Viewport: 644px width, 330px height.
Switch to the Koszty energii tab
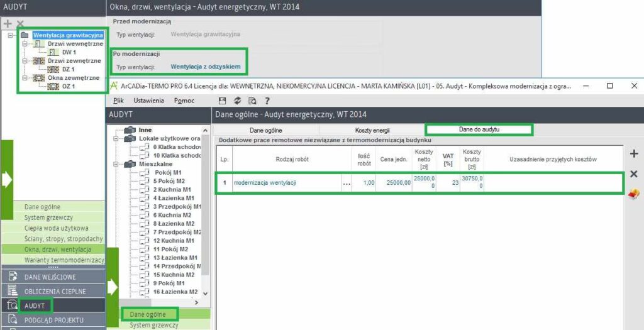point(372,129)
